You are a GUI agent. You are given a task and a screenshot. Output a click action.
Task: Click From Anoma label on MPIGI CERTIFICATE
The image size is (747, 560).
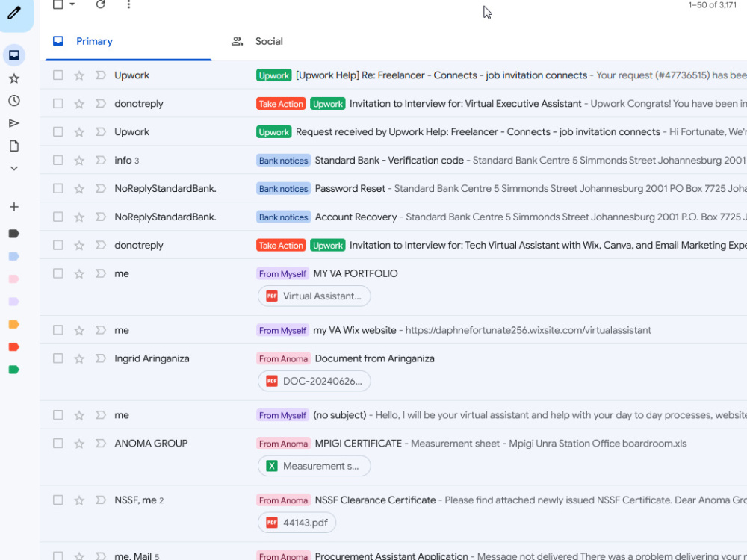tap(283, 444)
